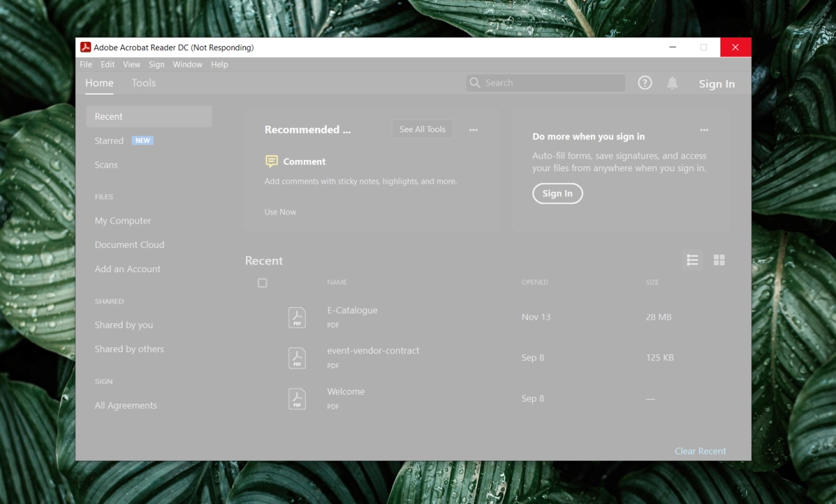Click See All Tools button
Screen dimensions: 836x504
click(422, 129)
